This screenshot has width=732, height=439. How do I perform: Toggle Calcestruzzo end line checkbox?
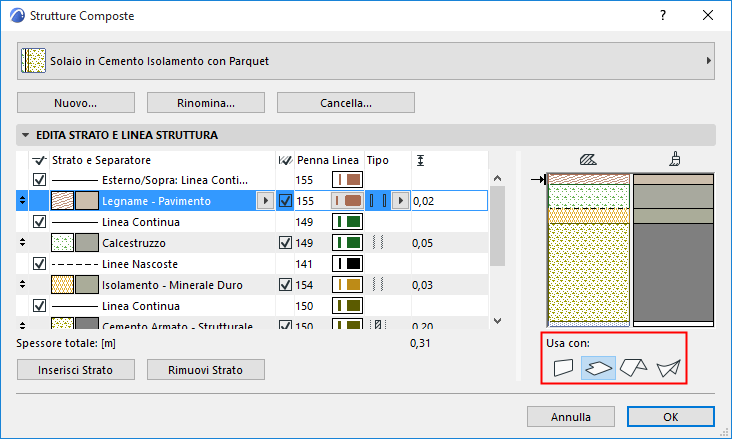[x=285, y=243]
